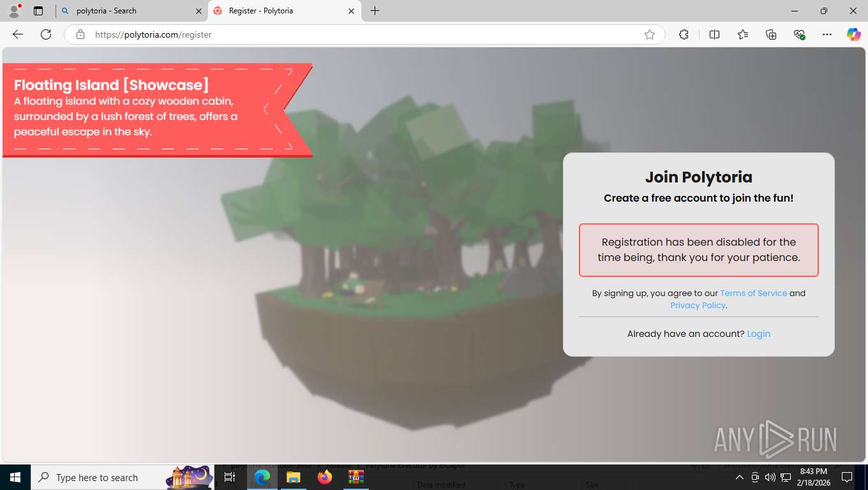Launch Firefox from taskbar
The image size is (868, 490).
pyautogui.click(x=324, y=477)
